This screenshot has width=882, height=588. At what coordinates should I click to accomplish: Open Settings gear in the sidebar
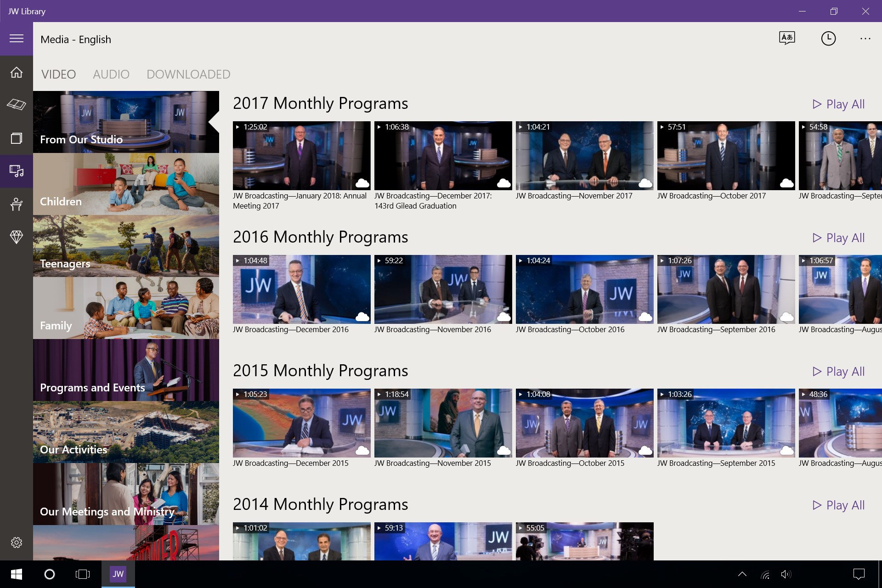[17, 543]
